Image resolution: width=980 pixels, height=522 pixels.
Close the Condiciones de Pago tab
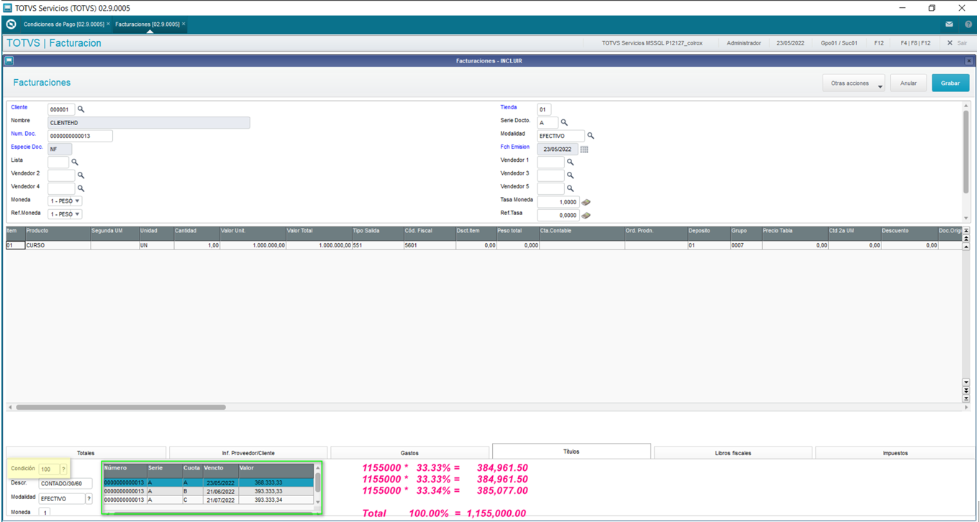(x=109, y=24)
